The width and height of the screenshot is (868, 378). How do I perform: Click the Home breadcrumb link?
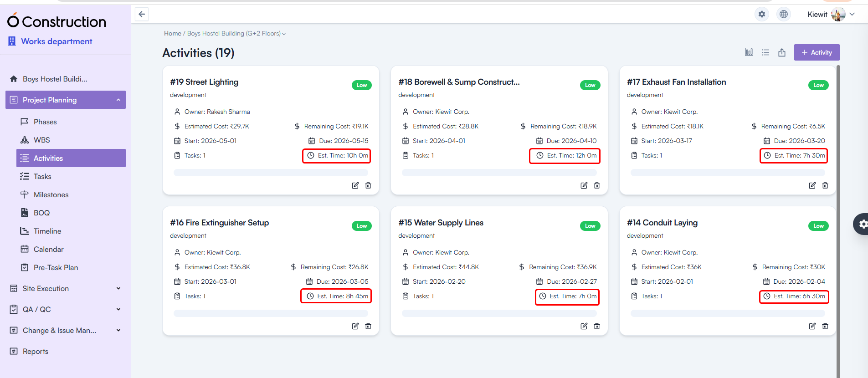pos(172,34)
